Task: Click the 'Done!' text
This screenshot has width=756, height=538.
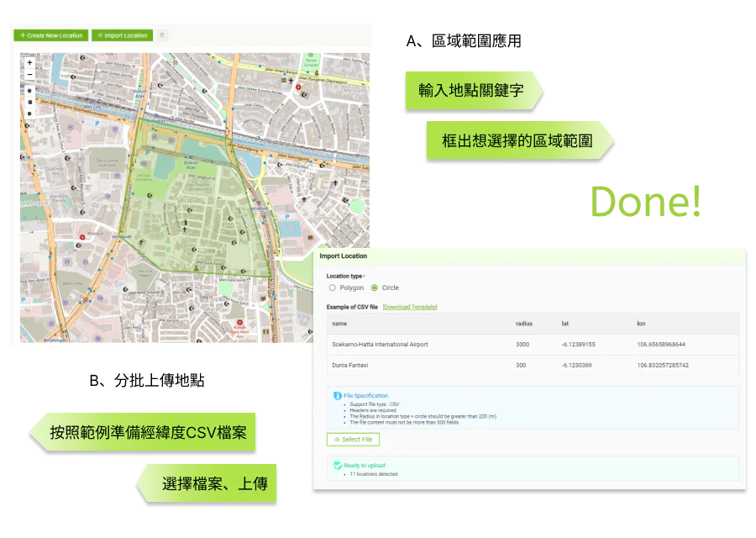Action: [646, 202]
